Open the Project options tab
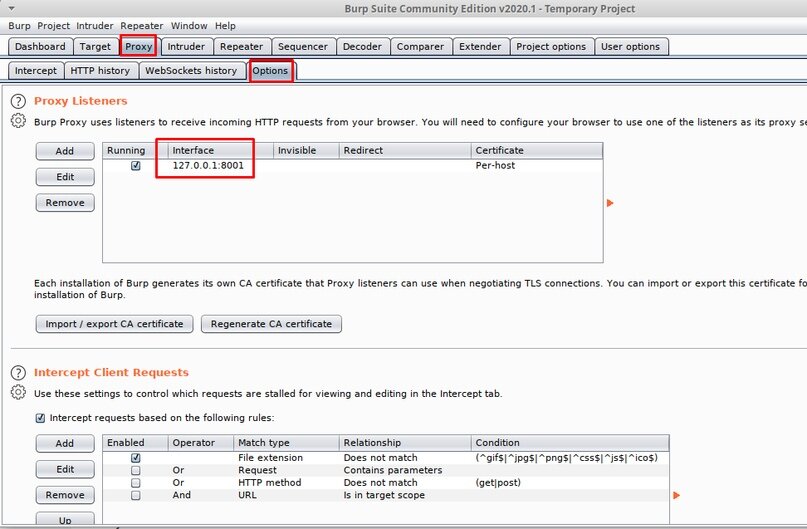The height and width of the screenshot is (529, 807). tap(551, 46)
